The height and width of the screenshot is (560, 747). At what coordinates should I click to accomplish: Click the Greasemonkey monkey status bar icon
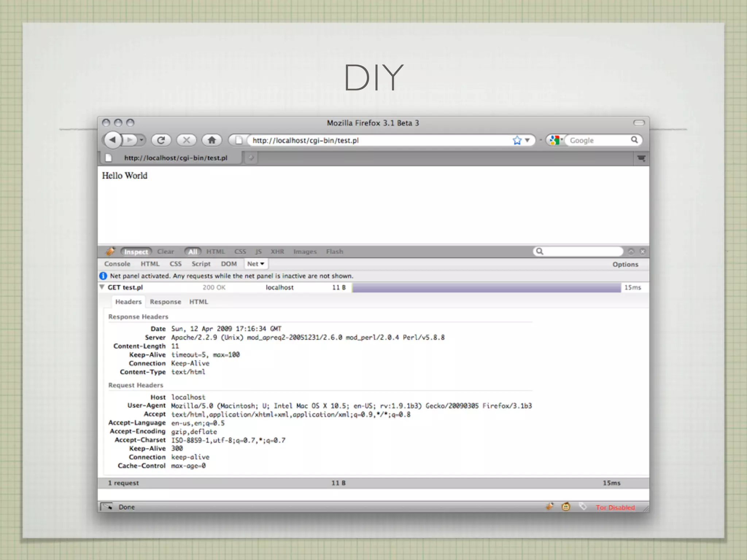(x=566, y=507)
